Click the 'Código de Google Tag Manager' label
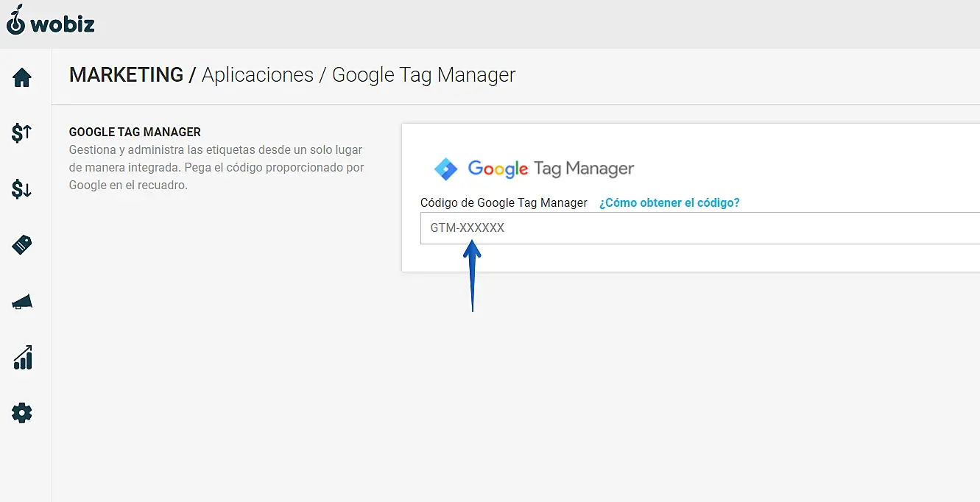This screenshot has height=502, width=980. pos(504,202)
